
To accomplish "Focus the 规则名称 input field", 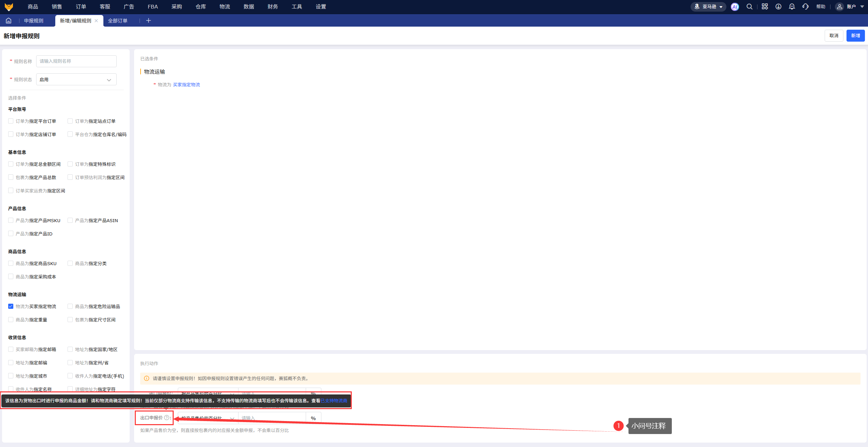I will pos(76,61).
